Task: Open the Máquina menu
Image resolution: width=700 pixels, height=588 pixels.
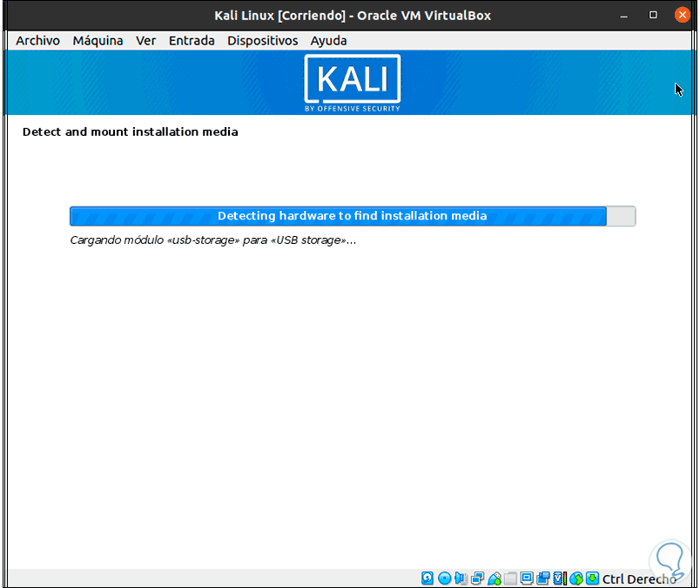Action: coord(98,41)
